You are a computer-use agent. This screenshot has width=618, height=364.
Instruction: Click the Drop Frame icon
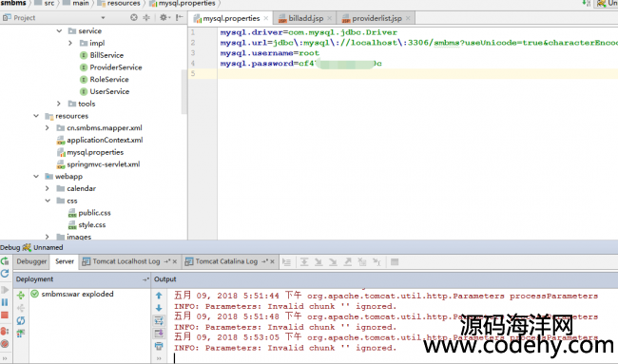coord(362,262)
